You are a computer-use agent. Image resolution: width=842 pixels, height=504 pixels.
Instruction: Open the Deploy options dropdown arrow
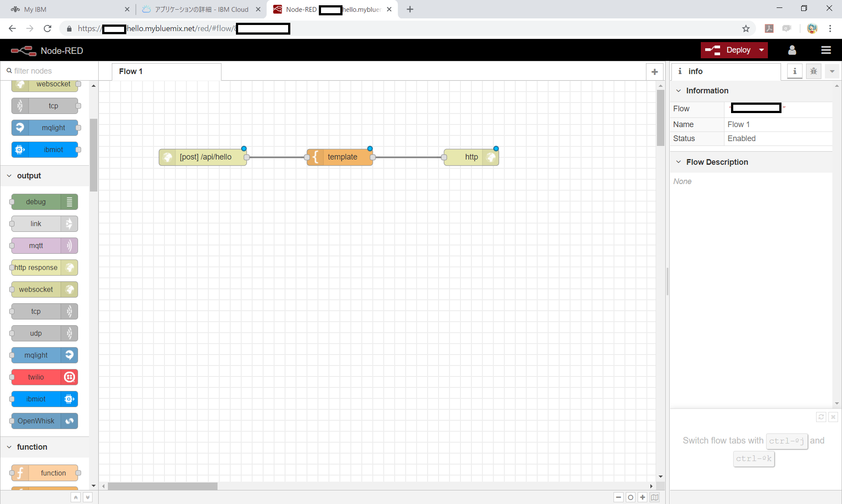click(762, 50)
